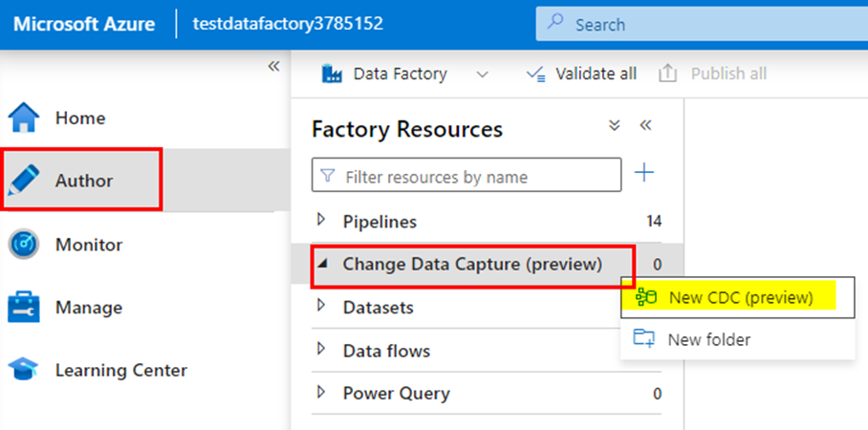Image resolution: width=868 pixels, height=430 pixels.
Task: Click the Author label
Action: pos(83,181)
